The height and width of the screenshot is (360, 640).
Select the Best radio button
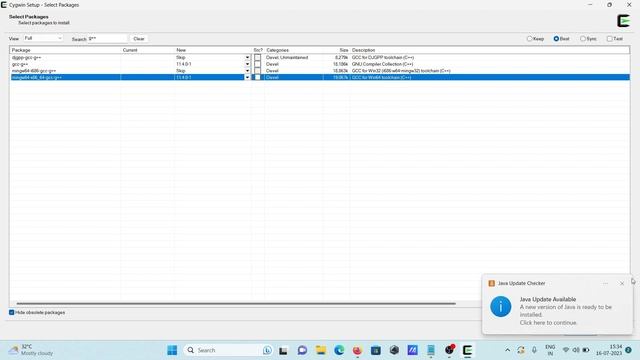pyautogui.click(x=556, y=39)
